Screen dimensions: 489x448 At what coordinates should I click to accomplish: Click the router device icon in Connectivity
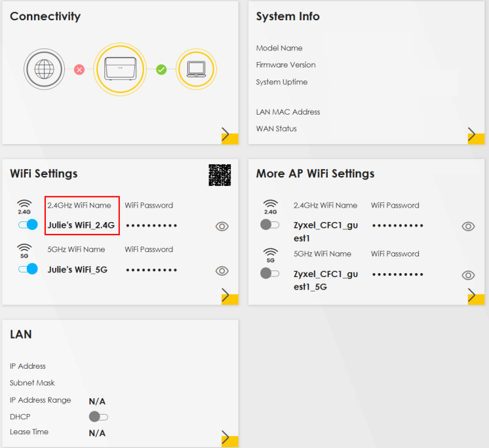click(119, 69)
